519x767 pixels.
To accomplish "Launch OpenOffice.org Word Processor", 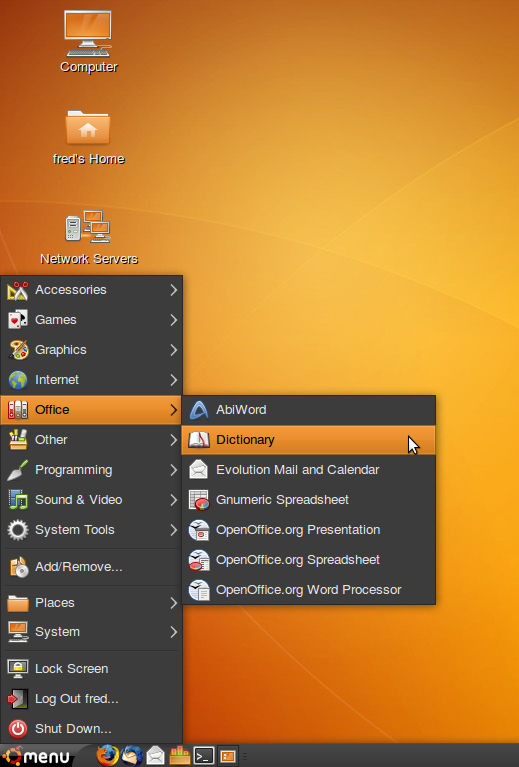I will click(309, 590).
